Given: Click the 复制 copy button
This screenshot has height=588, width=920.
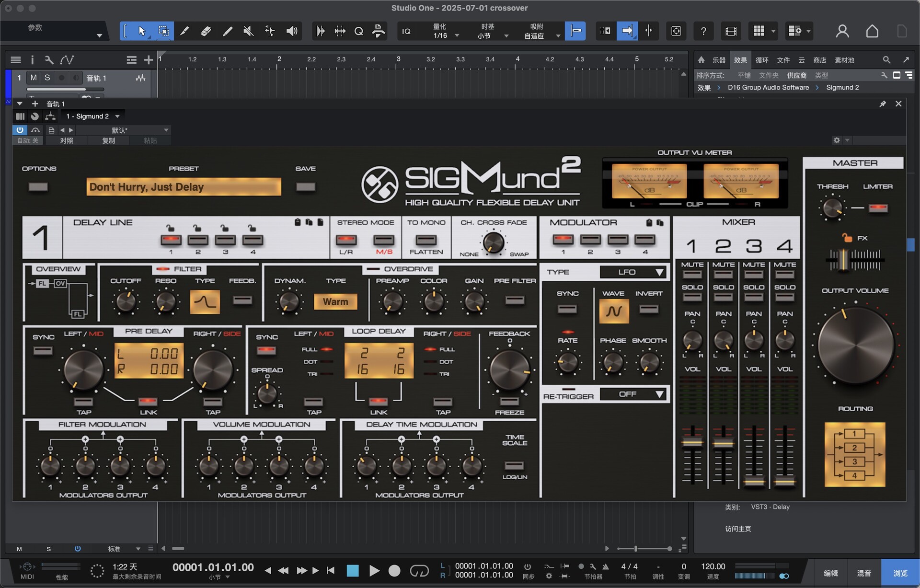Looking at the screenshot, I should click(109, 140).
